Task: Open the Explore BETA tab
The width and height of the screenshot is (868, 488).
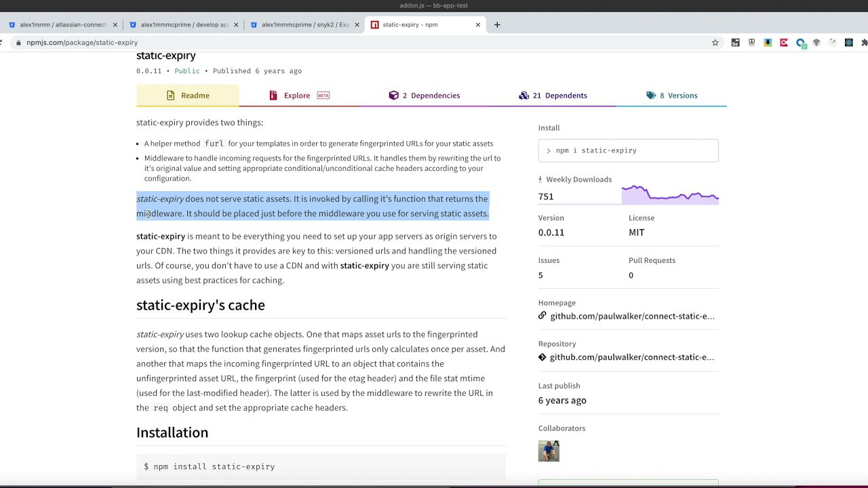Action: (x=298, y=96)
